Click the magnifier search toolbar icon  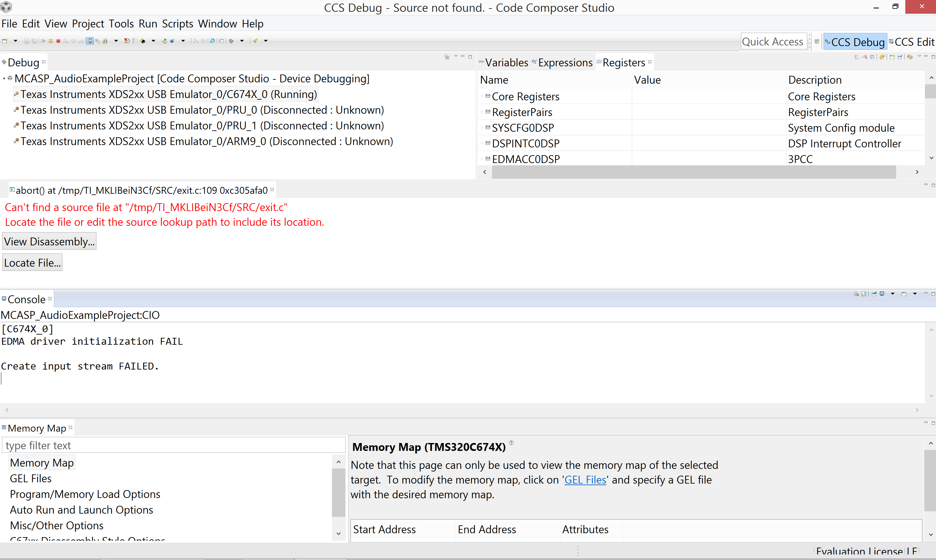click(x=212, y=41)
